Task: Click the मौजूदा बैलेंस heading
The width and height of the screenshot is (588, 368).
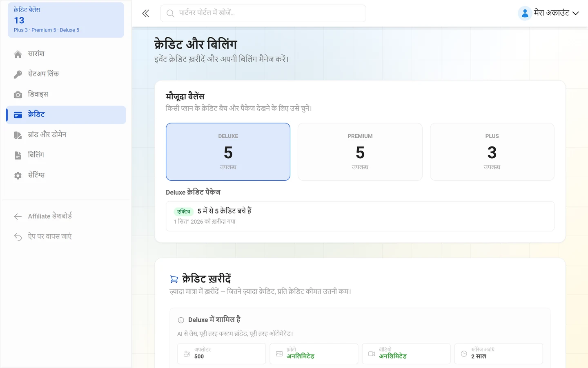Action: click(185, 96)
